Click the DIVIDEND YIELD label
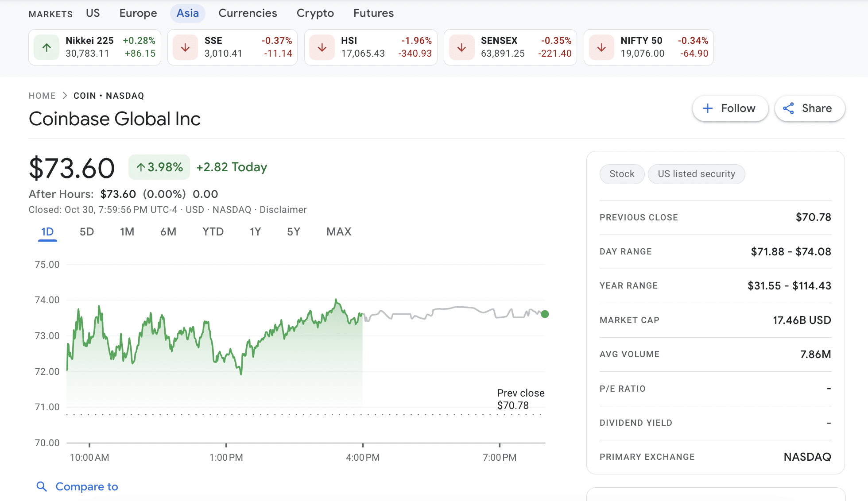The height and width of the screenshot is (501, 868). 636,423
